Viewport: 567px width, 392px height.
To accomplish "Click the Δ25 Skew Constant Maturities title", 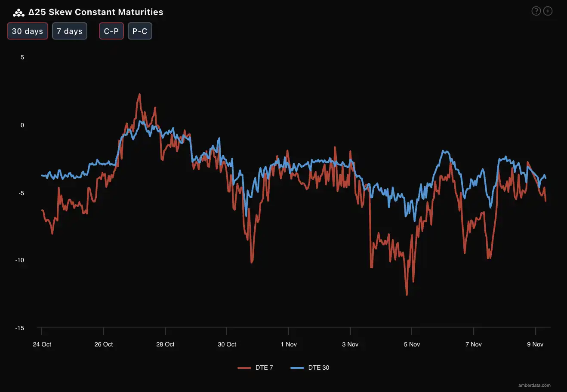I will tap(96, 12).
